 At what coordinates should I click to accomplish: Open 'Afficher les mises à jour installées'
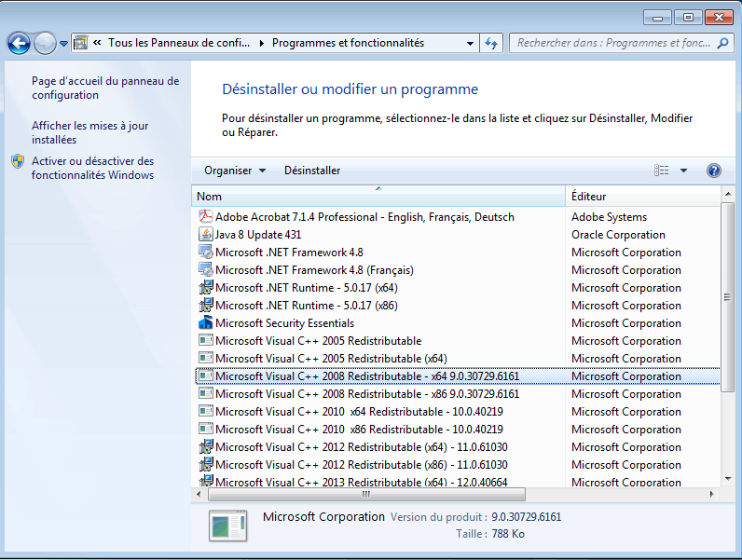coord(89,132)
